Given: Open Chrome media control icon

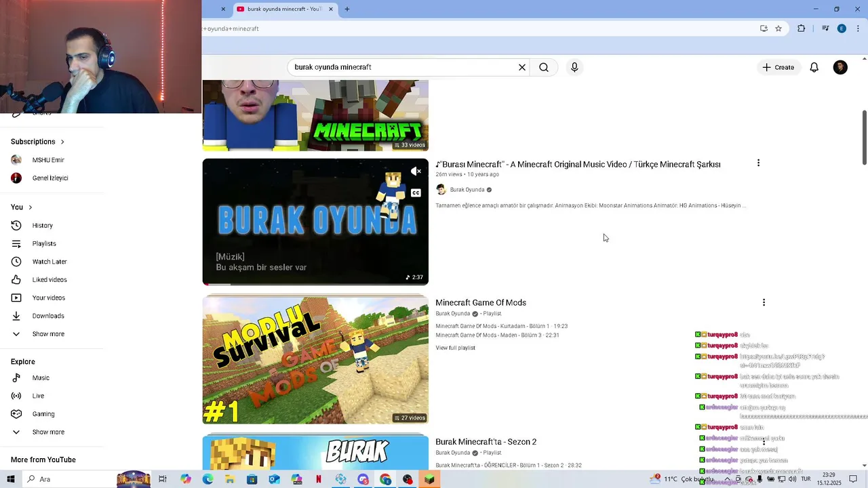Looking at the screenshot, I should click(x=825, y=28).
